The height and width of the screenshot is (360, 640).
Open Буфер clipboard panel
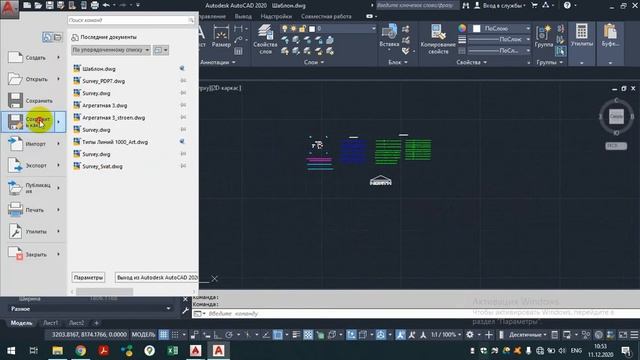610,35
